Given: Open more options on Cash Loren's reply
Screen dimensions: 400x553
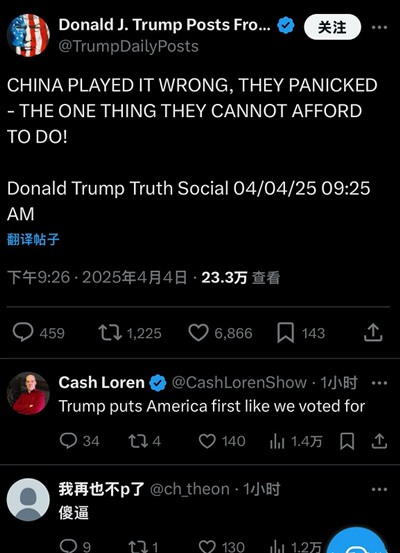Looking at the screenshot, I should click(x=380, y=383).
